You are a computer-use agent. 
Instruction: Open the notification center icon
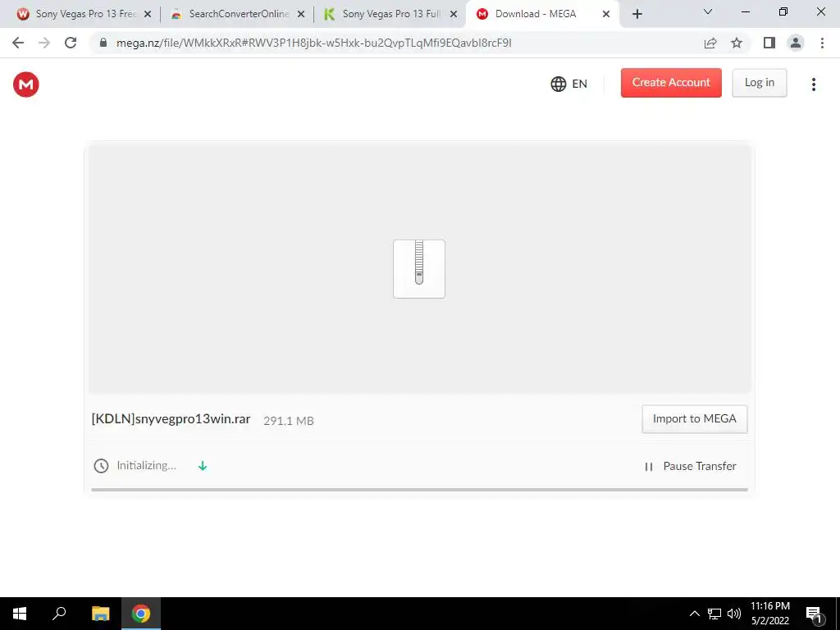coord(814,614)
